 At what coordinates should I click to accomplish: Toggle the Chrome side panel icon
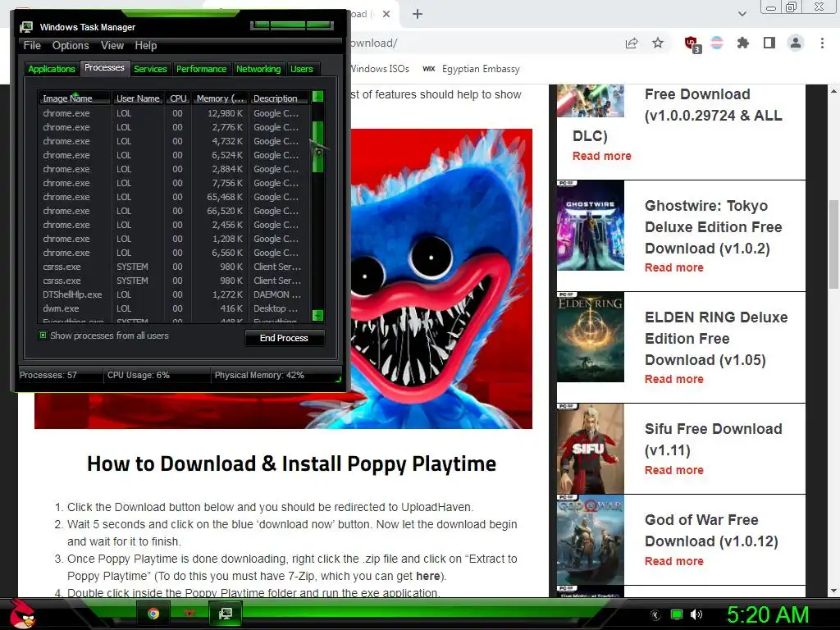pos(769,43)
